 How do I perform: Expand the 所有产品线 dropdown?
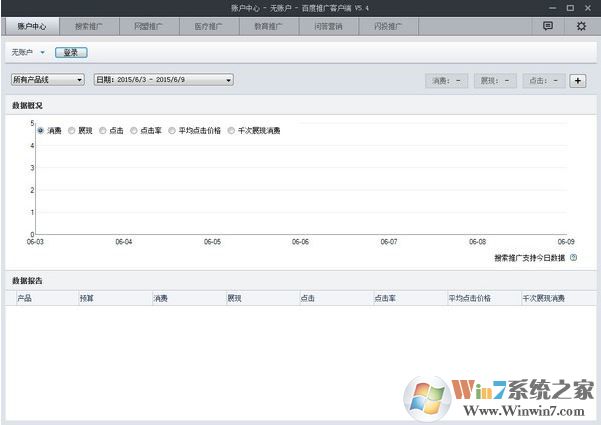[x=47, y=79]
